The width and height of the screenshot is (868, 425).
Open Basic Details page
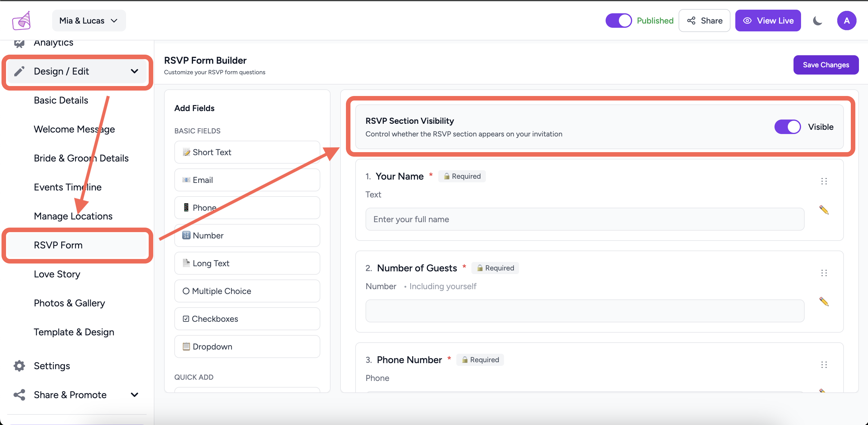tap(61, 100)
